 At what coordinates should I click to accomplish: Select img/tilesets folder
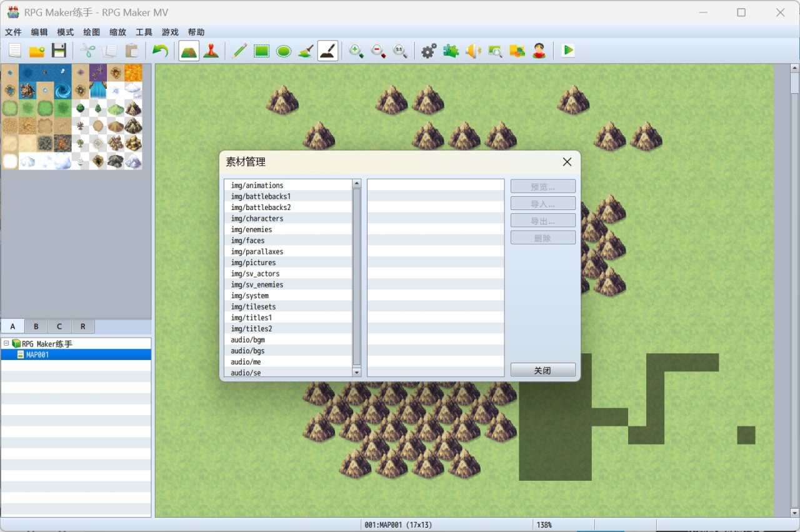[x=288, y=306]
